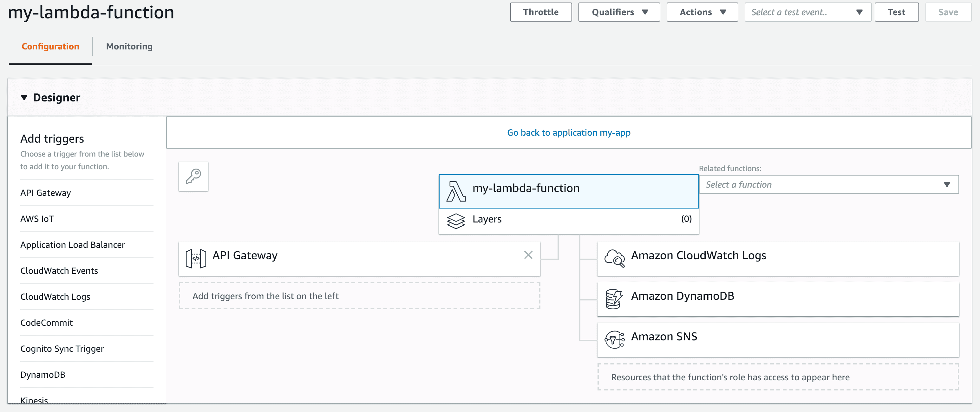This screenshot has width=980, height=412.
Task: Select the Configuration tab
Action: (50, 46)
